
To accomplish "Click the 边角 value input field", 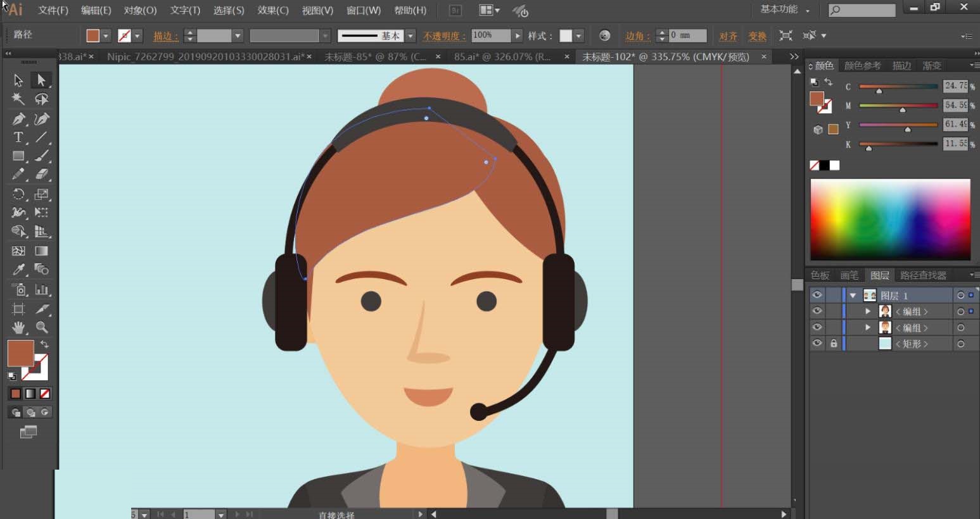I will [x=687, y=35].
